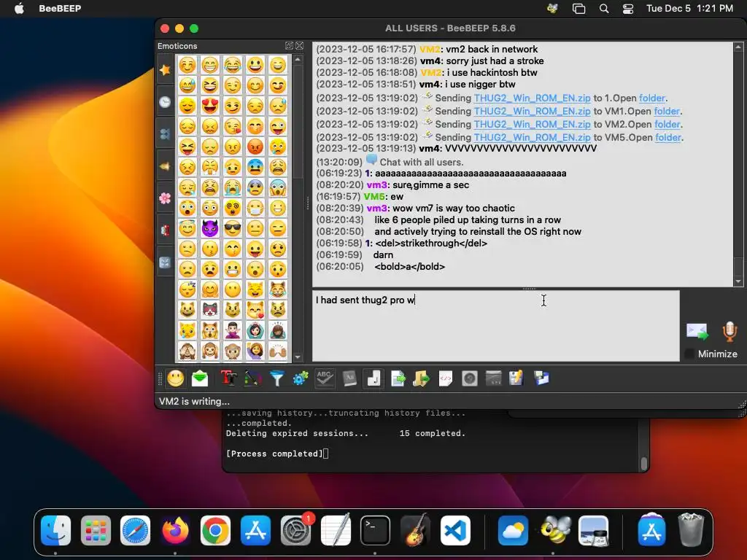747x560 pixels.
Task: Click the chat history scroll down arrow
Action: click(738, 281)
